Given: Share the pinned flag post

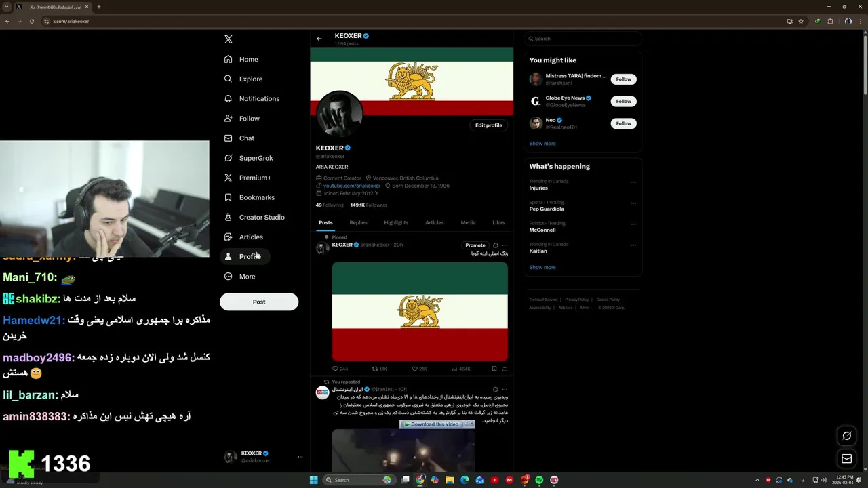Looking at the screenshot, I should coord(505,369).
